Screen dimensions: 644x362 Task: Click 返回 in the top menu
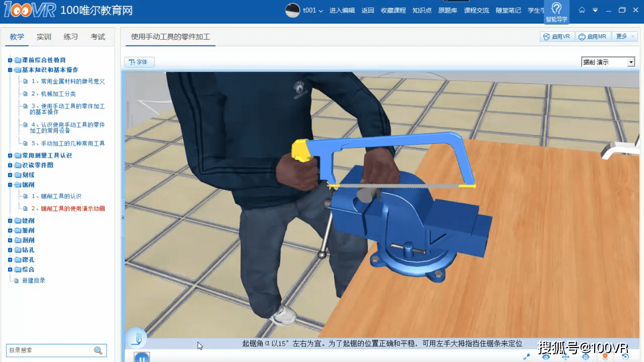368,10
